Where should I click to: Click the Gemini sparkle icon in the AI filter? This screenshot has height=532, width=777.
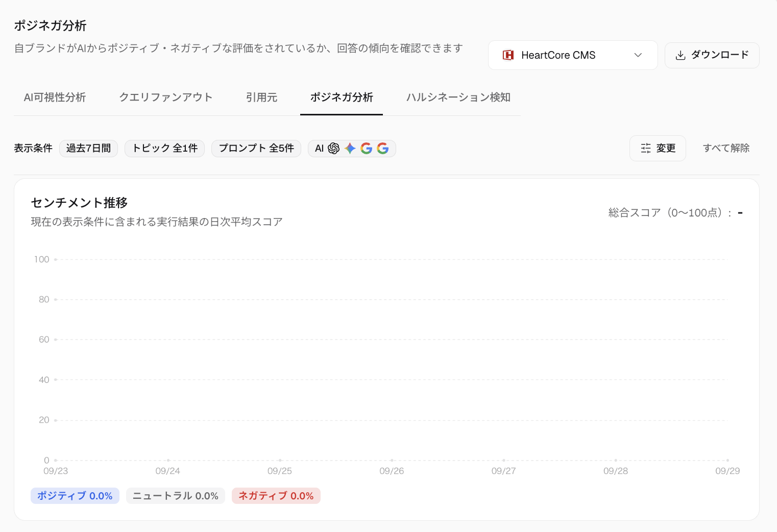350,148
